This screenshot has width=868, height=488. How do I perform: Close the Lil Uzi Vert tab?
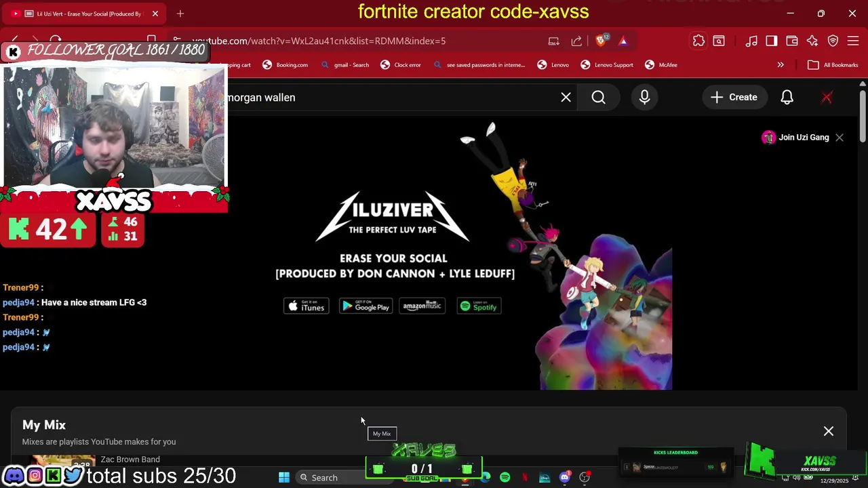155,14
